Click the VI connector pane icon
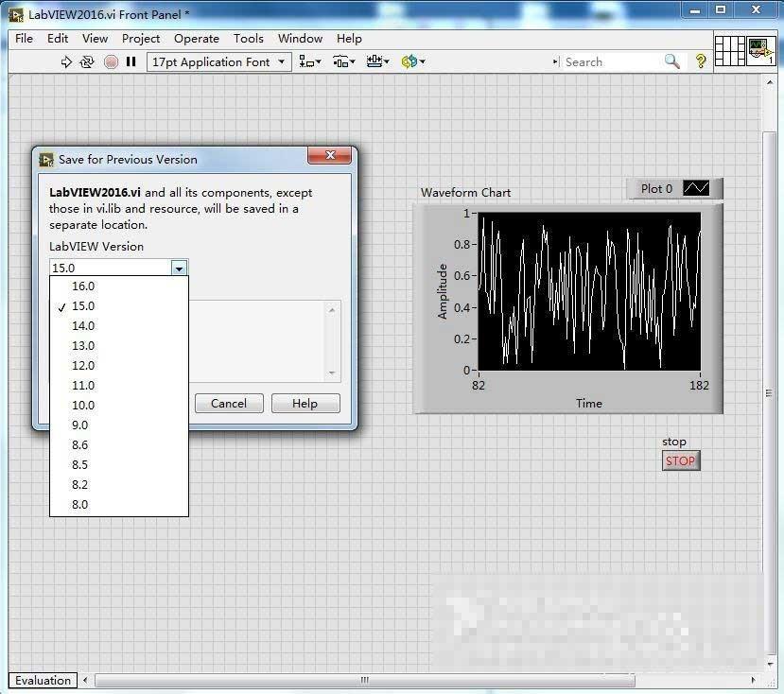 tap(729, 51)
